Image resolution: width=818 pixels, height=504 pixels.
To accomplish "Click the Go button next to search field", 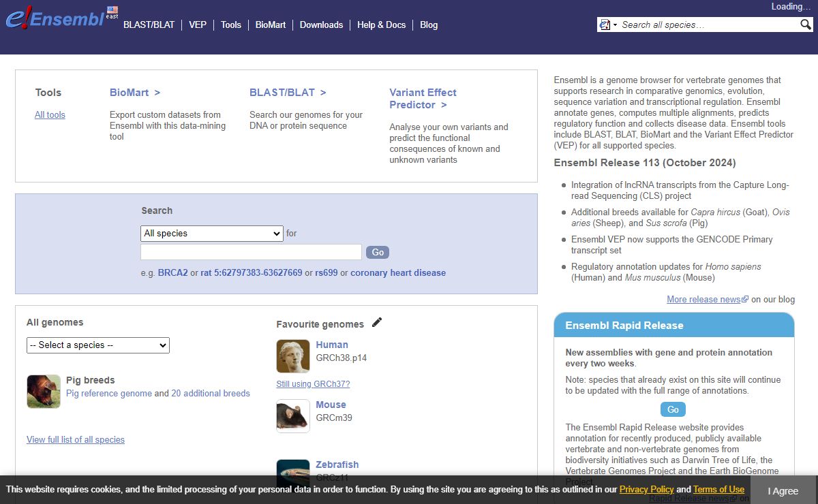I will [378, 252].
